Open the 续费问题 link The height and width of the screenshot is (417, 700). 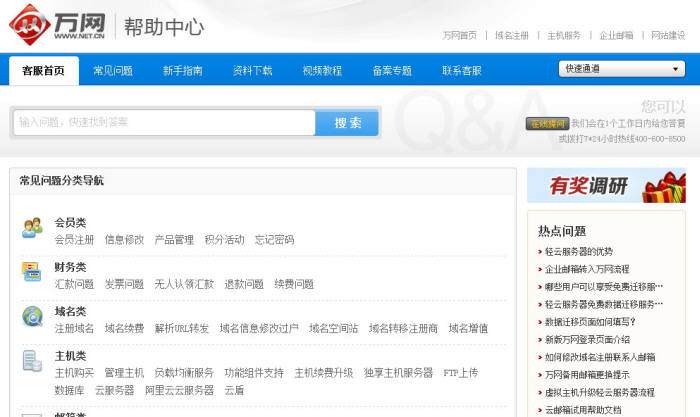click(x=294, y=284)
